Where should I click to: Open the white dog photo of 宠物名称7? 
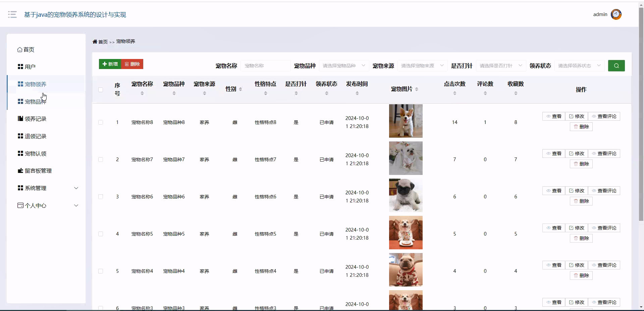406,158
